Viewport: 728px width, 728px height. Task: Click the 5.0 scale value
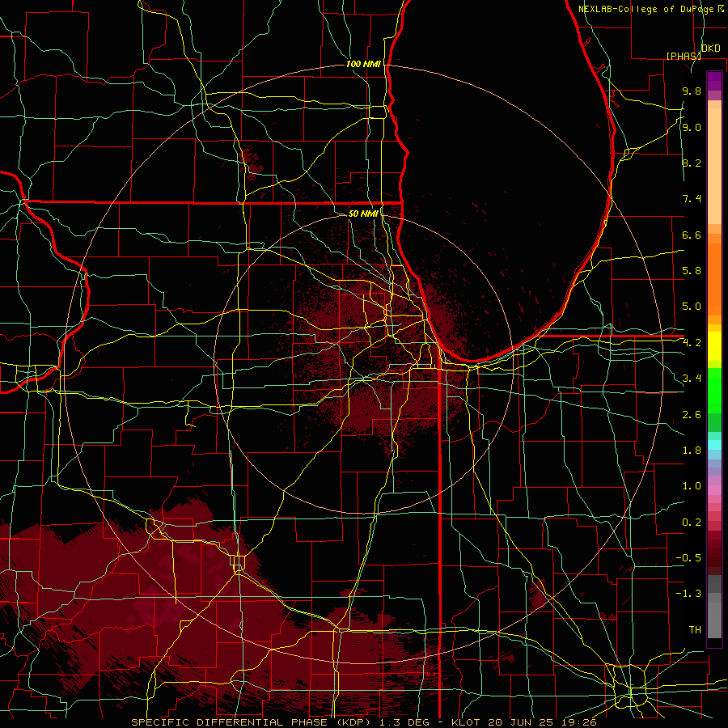pyautogui.click(x=692, y=307)
